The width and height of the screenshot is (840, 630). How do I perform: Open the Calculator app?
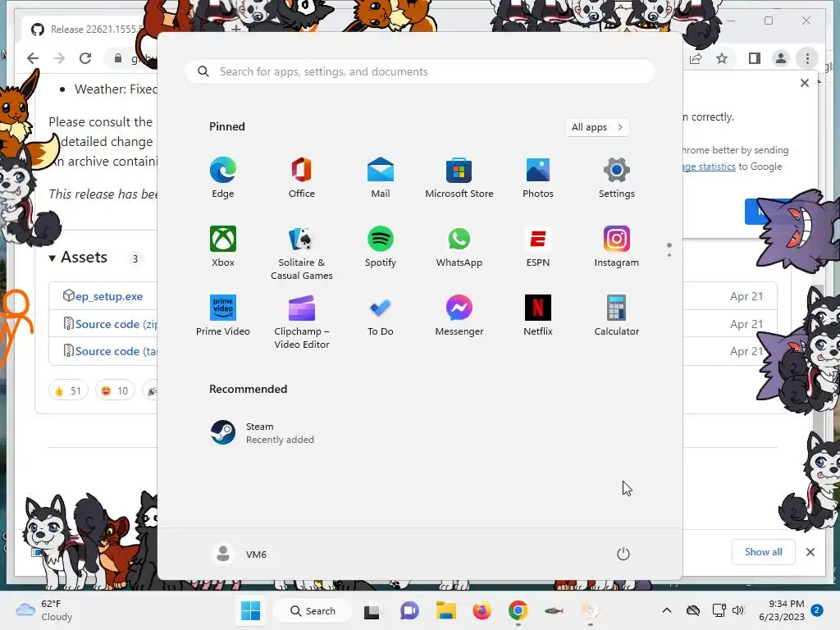tap(617, 316)
